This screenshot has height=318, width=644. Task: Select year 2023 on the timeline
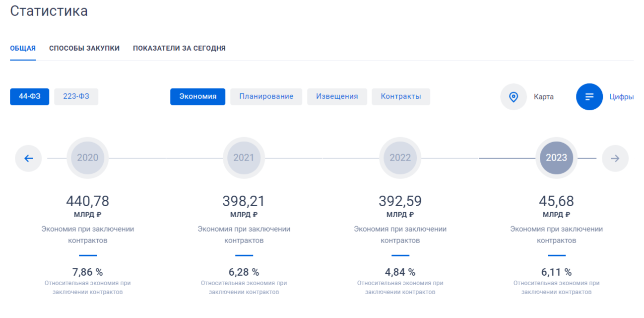(x=557, y=158)
